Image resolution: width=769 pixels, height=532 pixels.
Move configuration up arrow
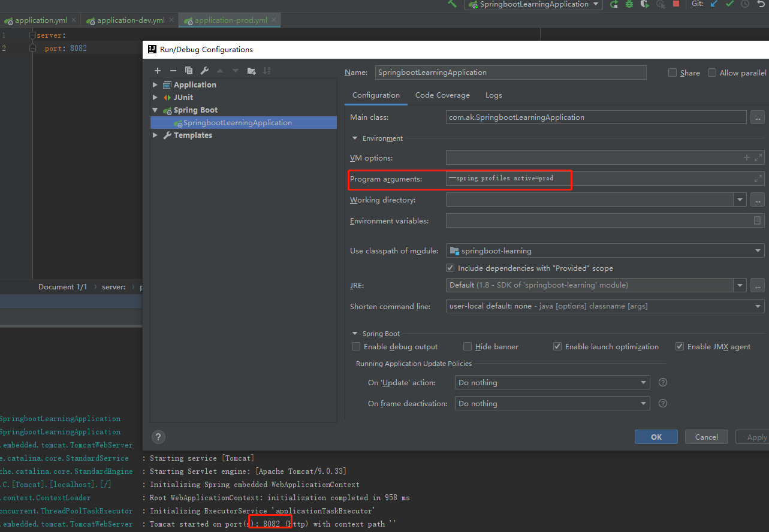220,71
